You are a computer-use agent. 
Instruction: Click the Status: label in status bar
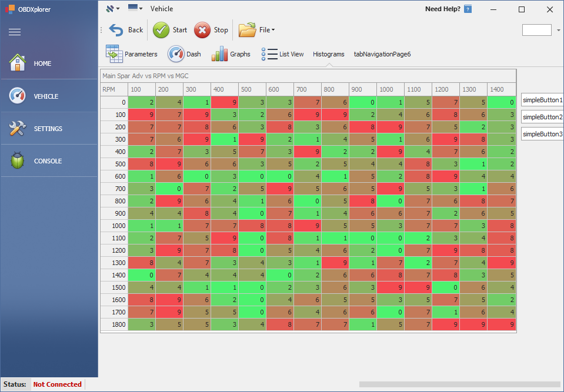tap(15, 384)
